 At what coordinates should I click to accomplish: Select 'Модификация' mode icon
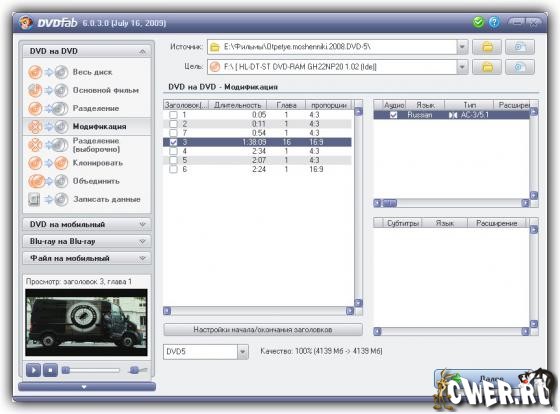tap(48, 126)
